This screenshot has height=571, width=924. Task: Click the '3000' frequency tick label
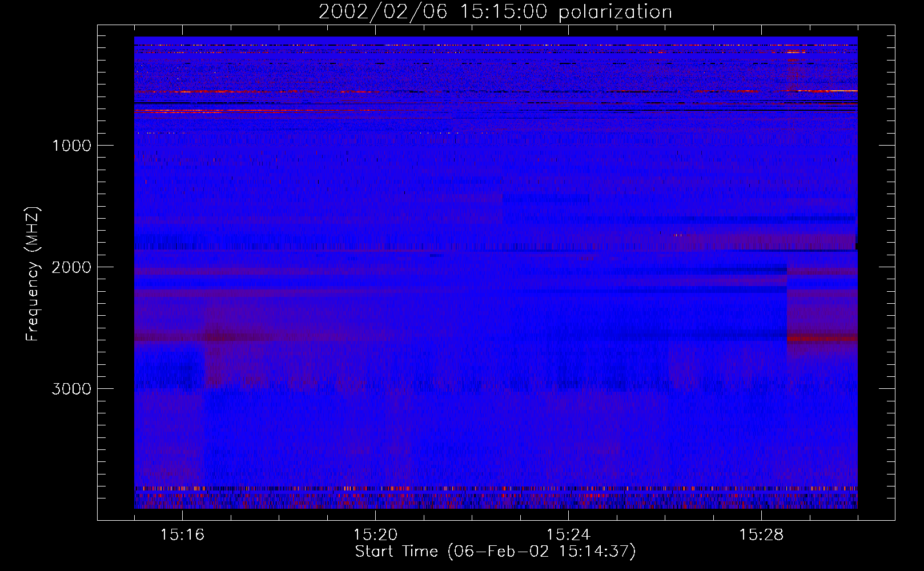[72, 389]
